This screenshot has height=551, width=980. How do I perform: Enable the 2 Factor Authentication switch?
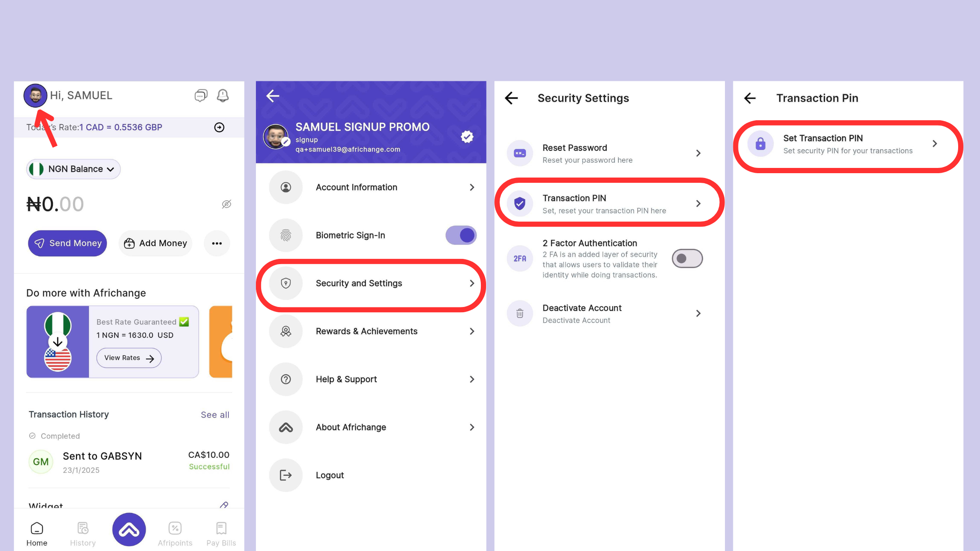(x=687, y=258)
